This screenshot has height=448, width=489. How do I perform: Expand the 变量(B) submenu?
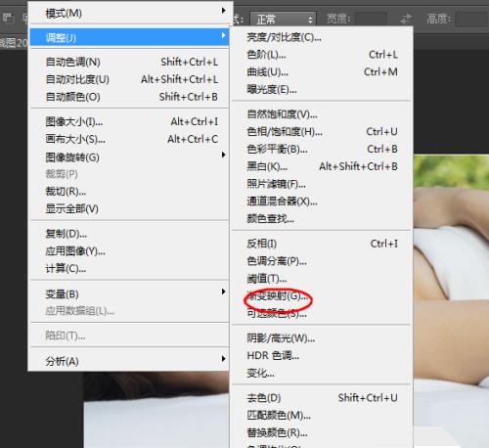130,293
